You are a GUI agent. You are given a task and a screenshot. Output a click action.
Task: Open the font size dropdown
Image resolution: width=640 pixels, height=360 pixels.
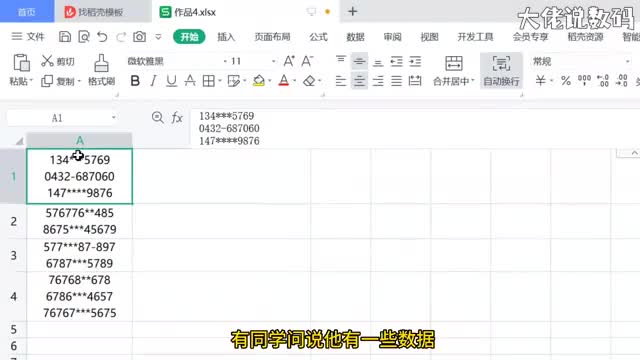click(x=273, y=61)
